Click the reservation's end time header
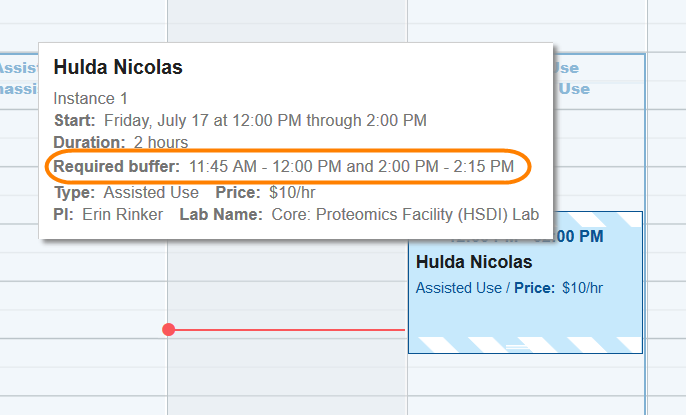 pyautogui.click(x=570, y=237)
